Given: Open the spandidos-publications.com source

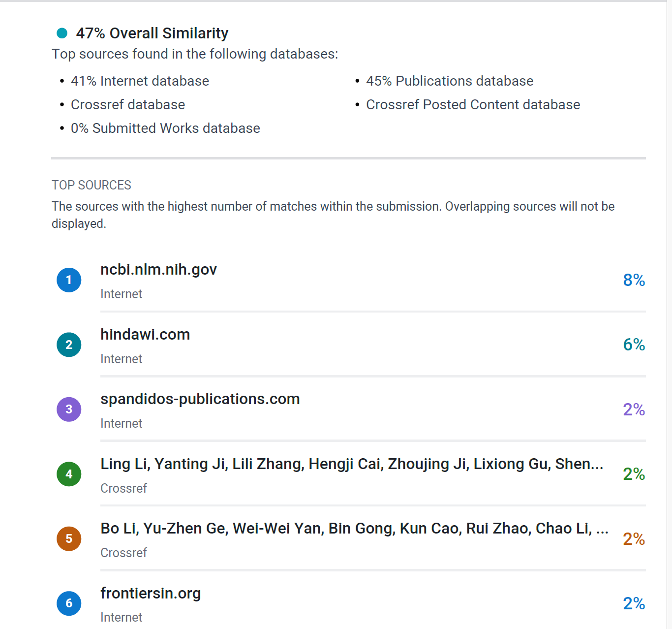Looking at the screenshot, I should pos(200,399).
